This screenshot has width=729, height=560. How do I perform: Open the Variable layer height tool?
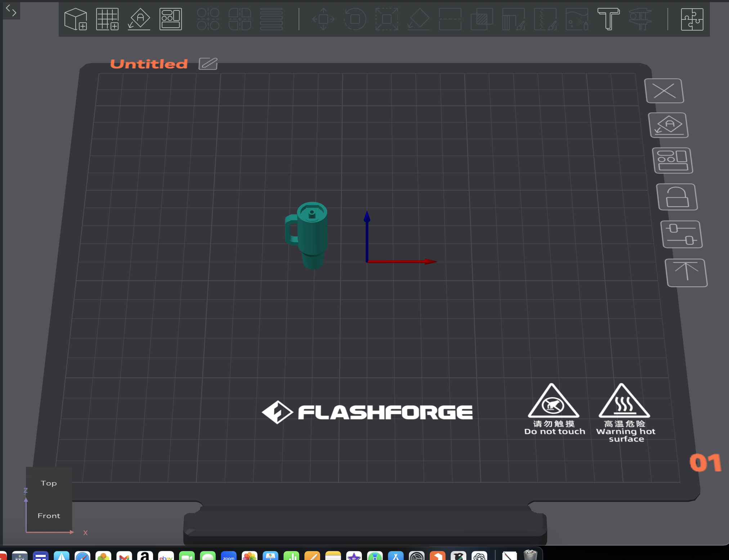272,19
